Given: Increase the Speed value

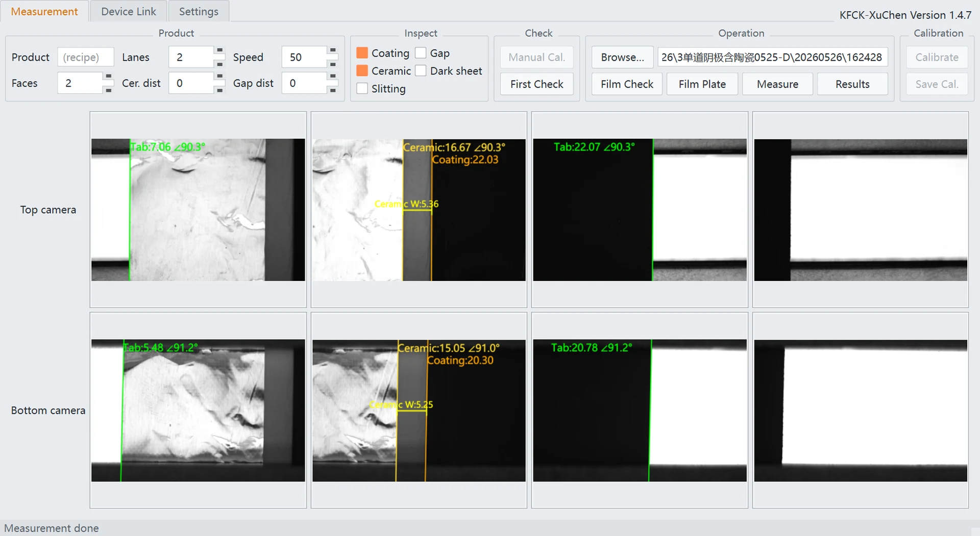Looking at the screenshot, I should 333,50.
